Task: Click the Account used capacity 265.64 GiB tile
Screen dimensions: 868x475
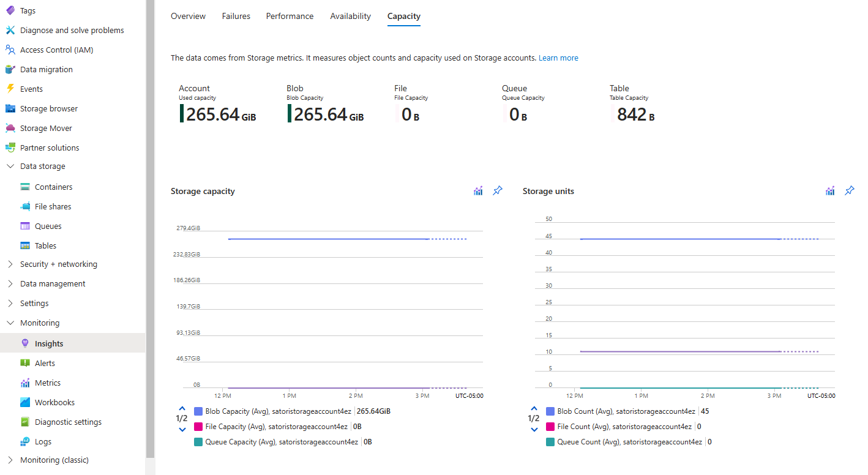Action: pyautogui.click(x=218, y=104)
